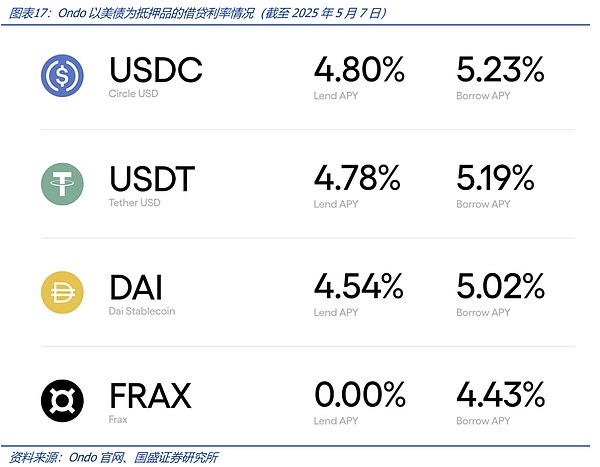600x467 pixels.
Task: Click FRAX lend APY 0.00%
Action: (360, 395)
